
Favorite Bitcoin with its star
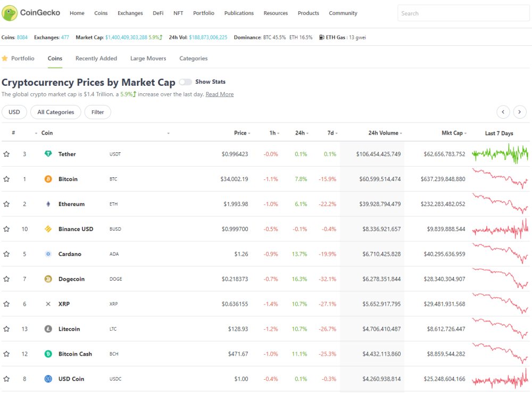point(6,179)
